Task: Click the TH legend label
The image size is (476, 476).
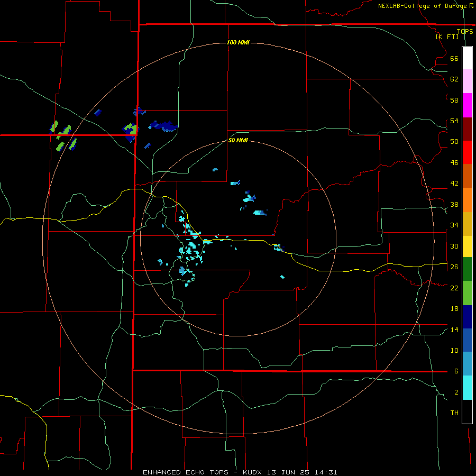Action: (x=454, y=413)
